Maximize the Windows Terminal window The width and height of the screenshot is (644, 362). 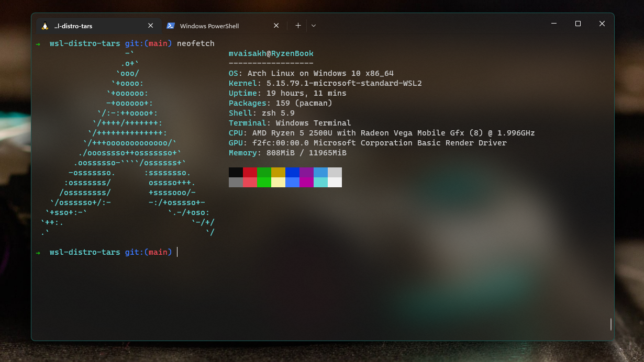(578, 24)
